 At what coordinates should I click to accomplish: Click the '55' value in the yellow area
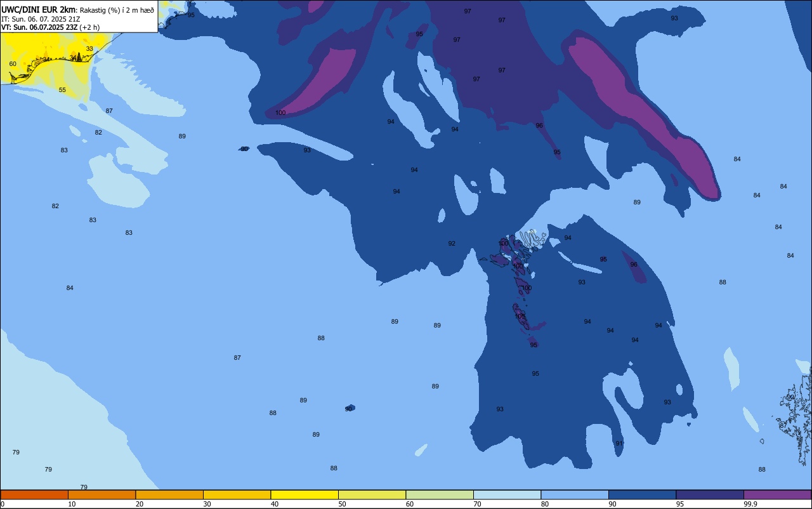pyautogui.click(x=62, y=90)
